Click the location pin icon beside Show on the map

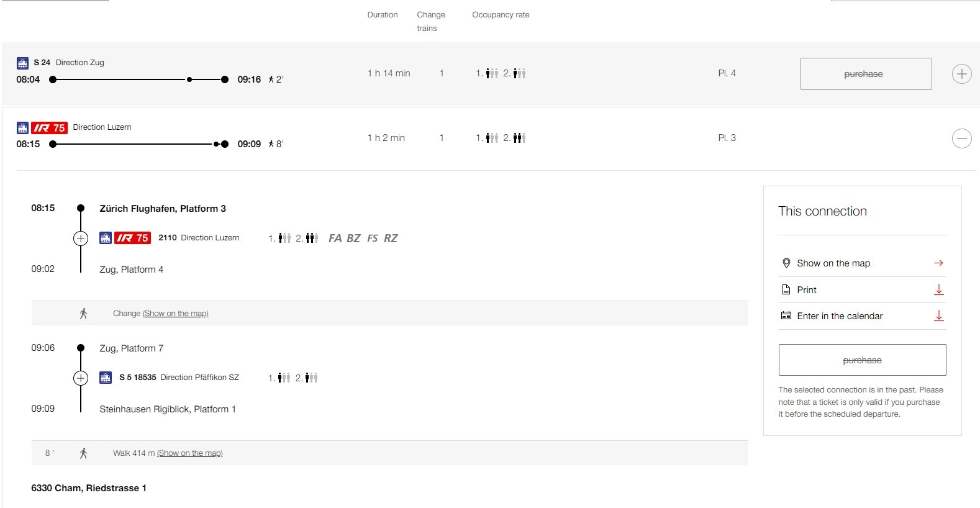786,263
